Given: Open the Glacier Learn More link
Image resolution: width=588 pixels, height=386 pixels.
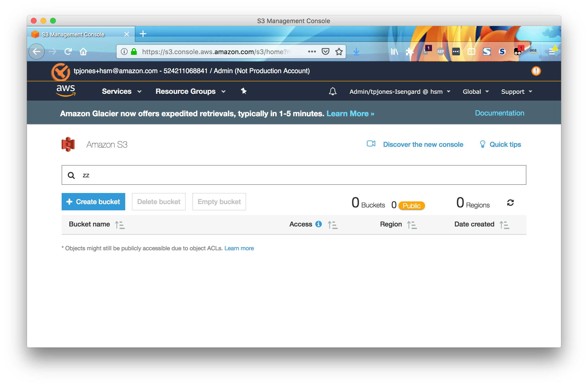Looking at the screenshot, I should 350,114.
